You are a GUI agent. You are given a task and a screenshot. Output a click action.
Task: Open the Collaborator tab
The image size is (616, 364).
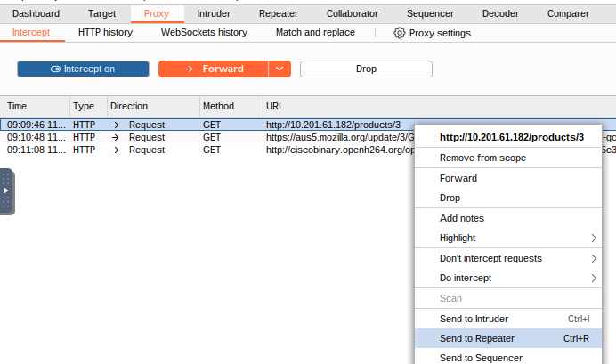[352, 13]
